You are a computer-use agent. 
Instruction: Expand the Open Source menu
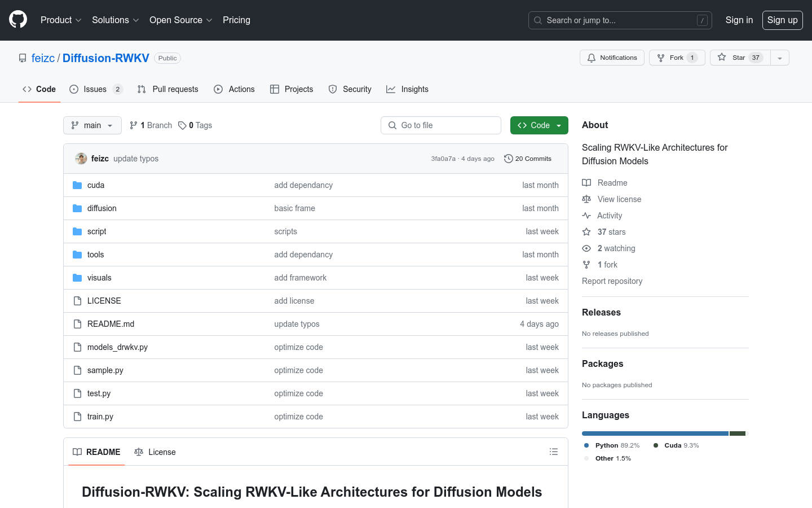(180, 20)
